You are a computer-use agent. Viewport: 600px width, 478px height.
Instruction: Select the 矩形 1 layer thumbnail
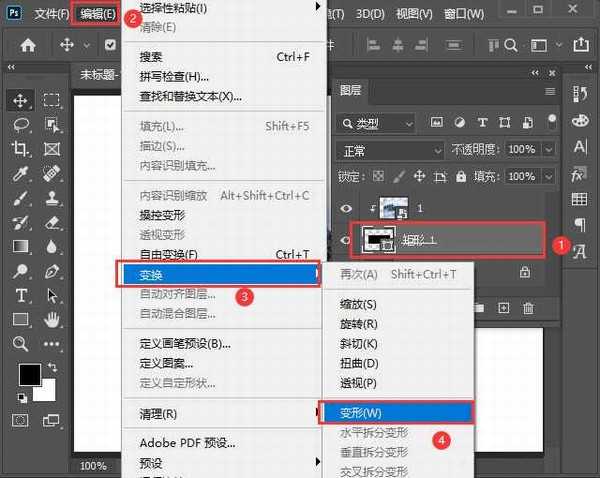[378, 241]
